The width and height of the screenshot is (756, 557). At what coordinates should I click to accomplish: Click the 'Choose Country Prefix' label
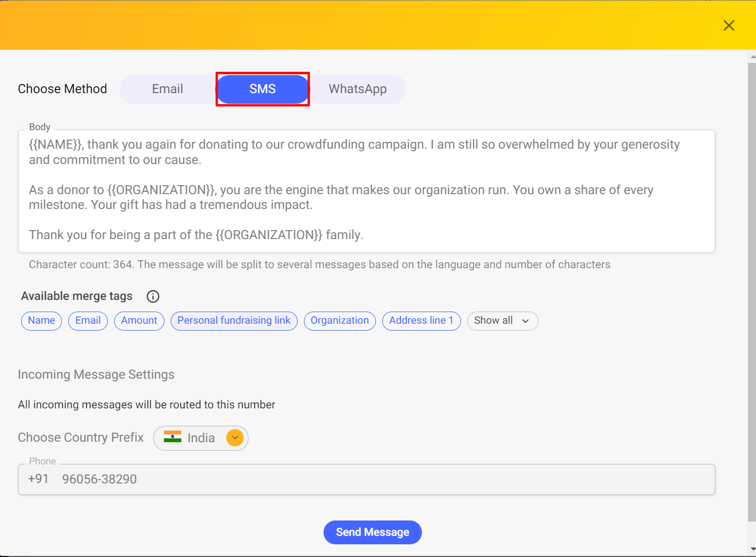[81, 437]
